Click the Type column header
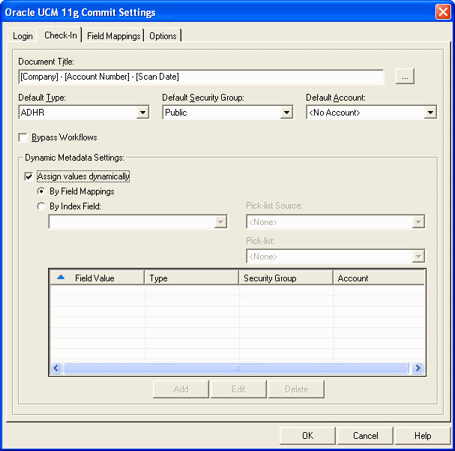 [192, 278]
